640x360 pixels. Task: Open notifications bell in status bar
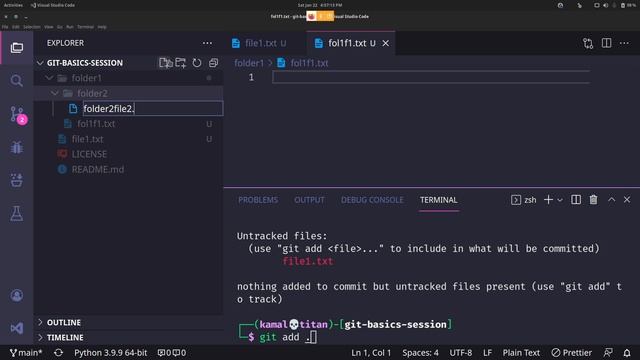click(627, 353)
